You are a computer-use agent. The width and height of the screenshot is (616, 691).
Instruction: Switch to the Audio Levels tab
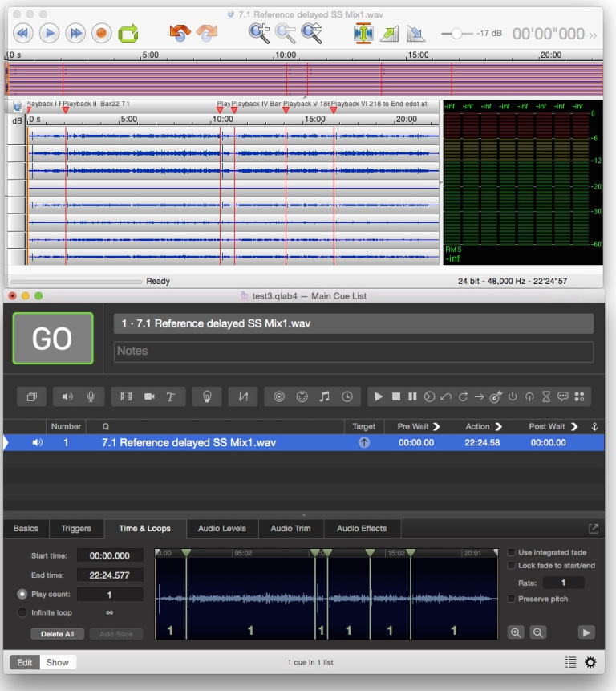223,528
